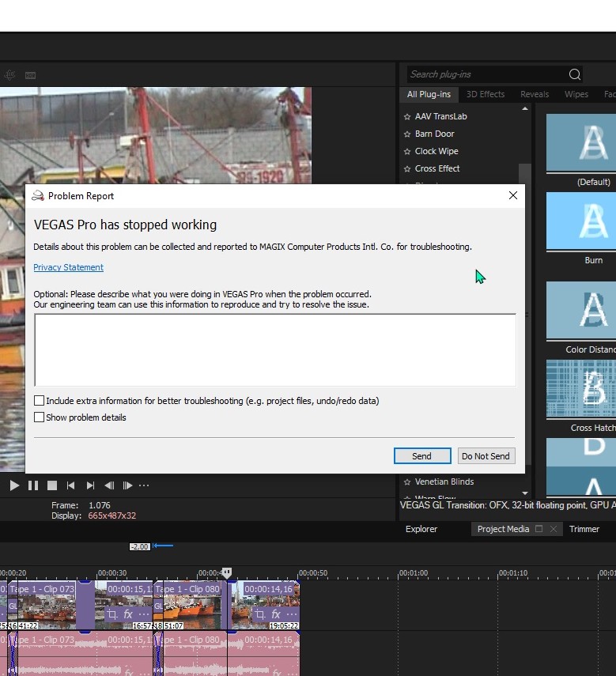The height and width of the screenshot is (676, 616).
Task: Switch to the Project Media tab
Action: (x=503, y=529)
